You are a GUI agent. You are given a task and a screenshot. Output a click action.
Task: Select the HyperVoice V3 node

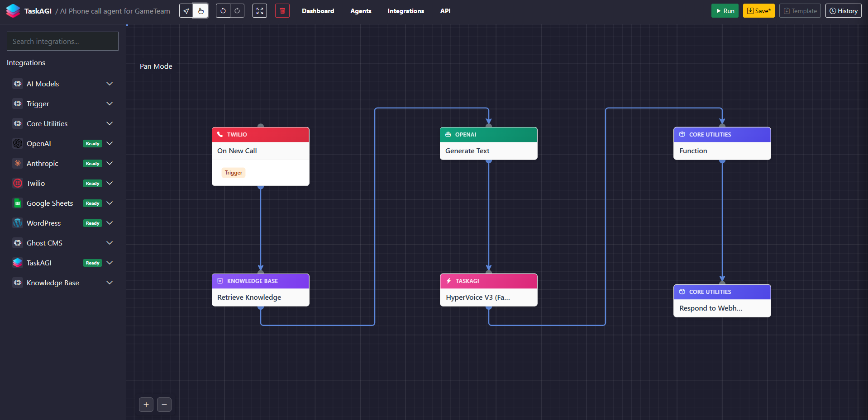(489, 290)
